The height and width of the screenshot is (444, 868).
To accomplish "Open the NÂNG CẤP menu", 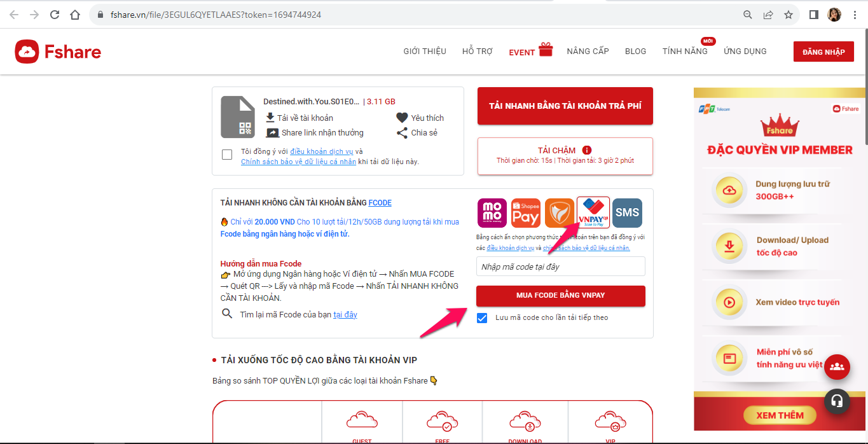I will 588,52.
